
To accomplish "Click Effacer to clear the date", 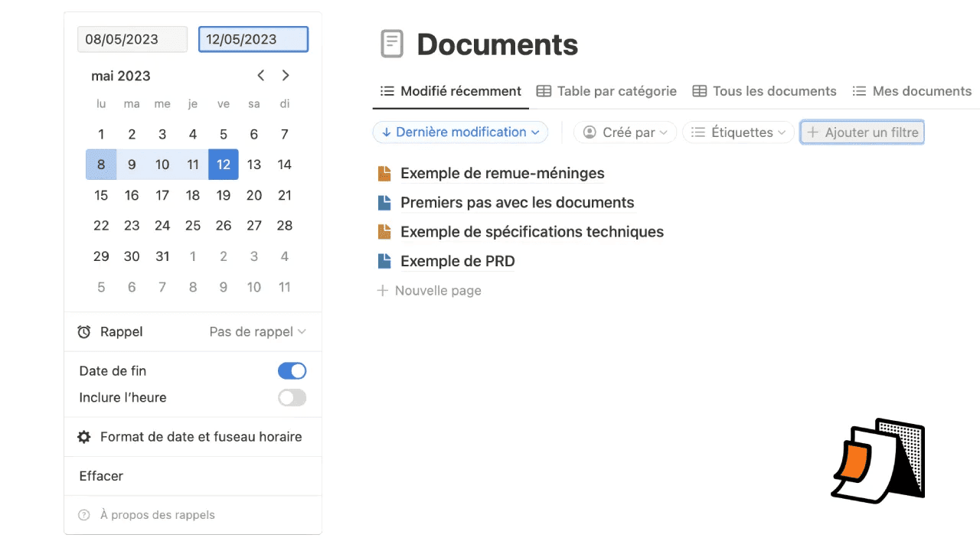I will pyautogui.click(x=101, y=476).
